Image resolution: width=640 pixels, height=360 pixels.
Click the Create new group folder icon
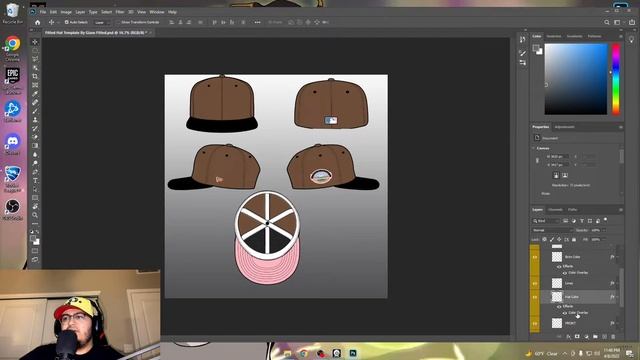tap(596, 337)
